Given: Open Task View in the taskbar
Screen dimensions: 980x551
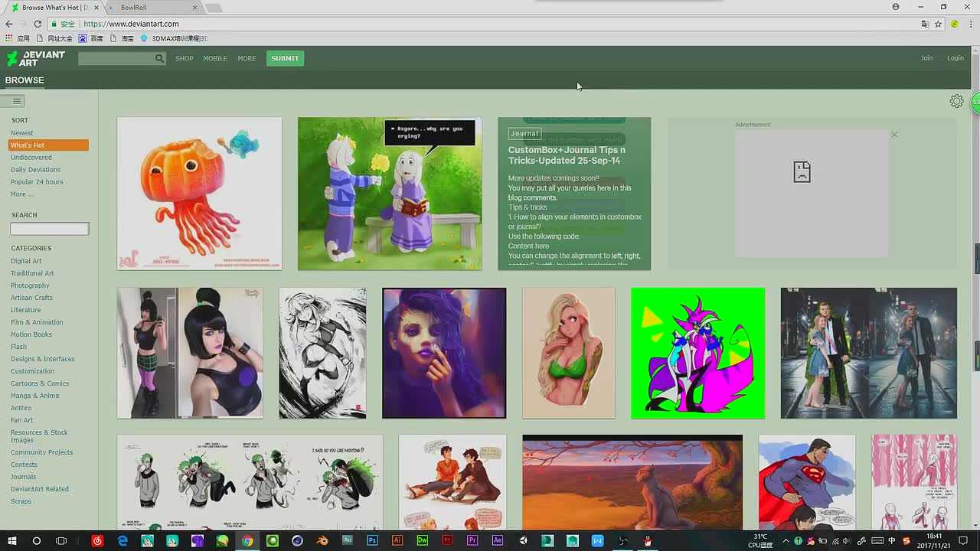Looking at the screenshot, I should pos(61,541).
